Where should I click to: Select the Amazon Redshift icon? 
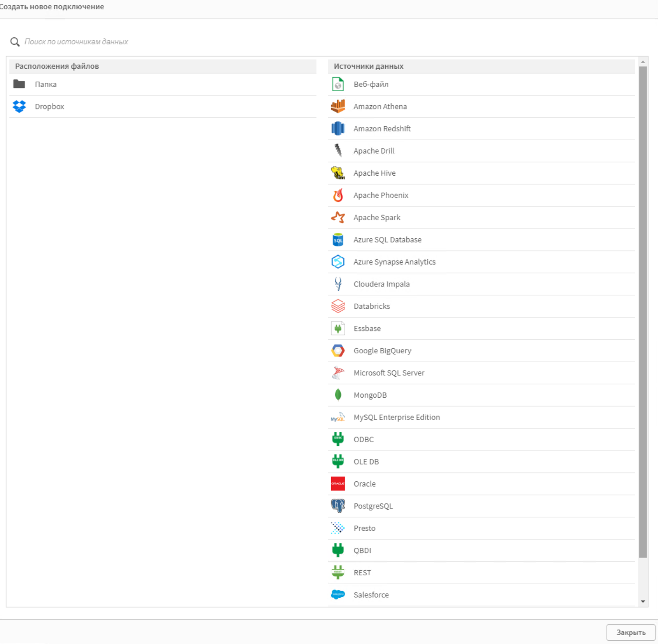[x=338, y=129]
